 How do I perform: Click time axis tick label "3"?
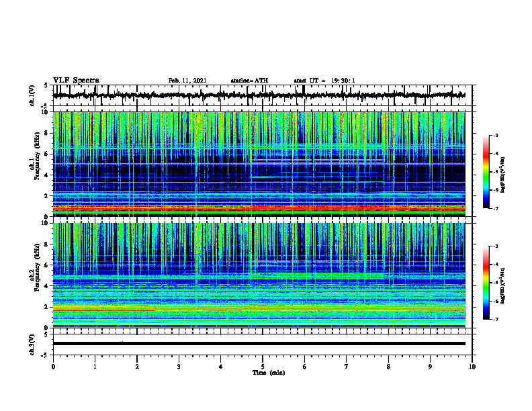coord(179,367)
